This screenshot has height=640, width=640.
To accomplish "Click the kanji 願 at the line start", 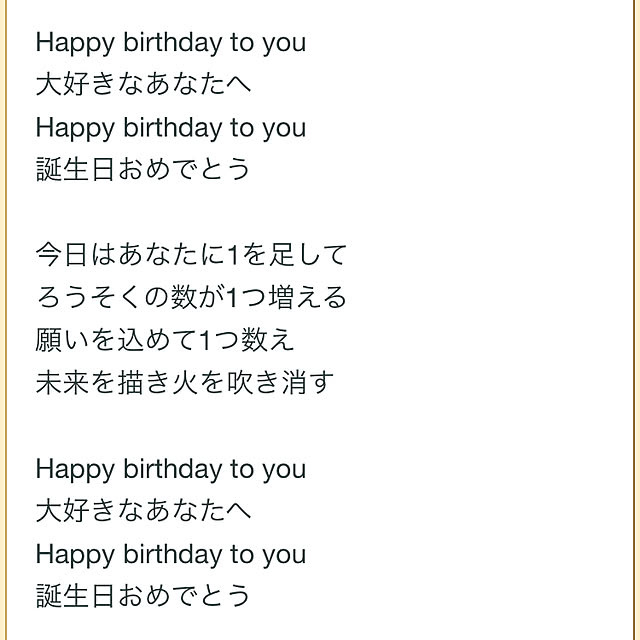I will (x=49, y=340).
